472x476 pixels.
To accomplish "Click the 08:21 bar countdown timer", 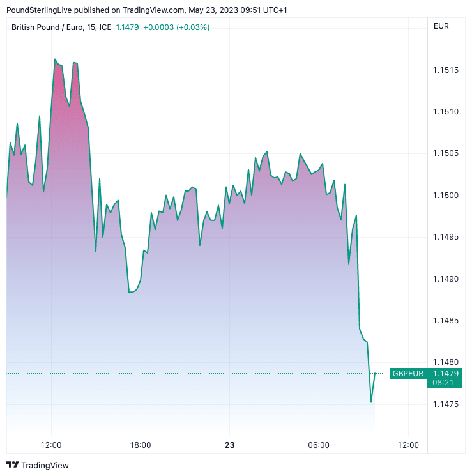I will tap(443, 382).
